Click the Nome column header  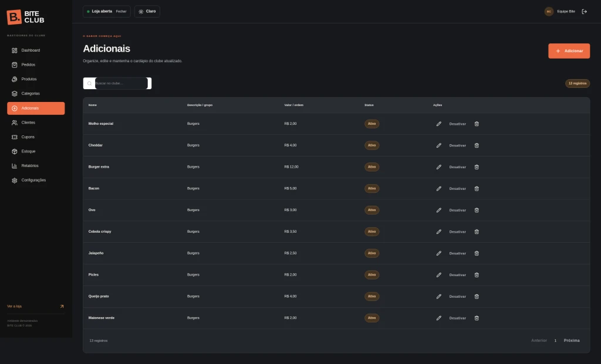(x=92, y=105)
